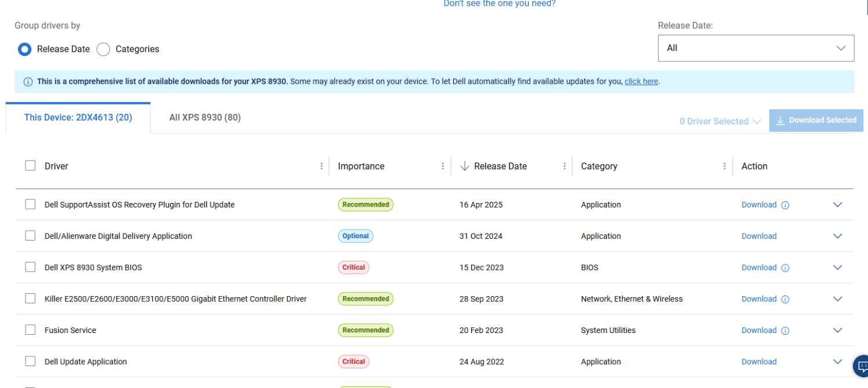Check the Dell/Alienware Digital Delivery Application checkbox
868x388 pixels.
(30, 235)
